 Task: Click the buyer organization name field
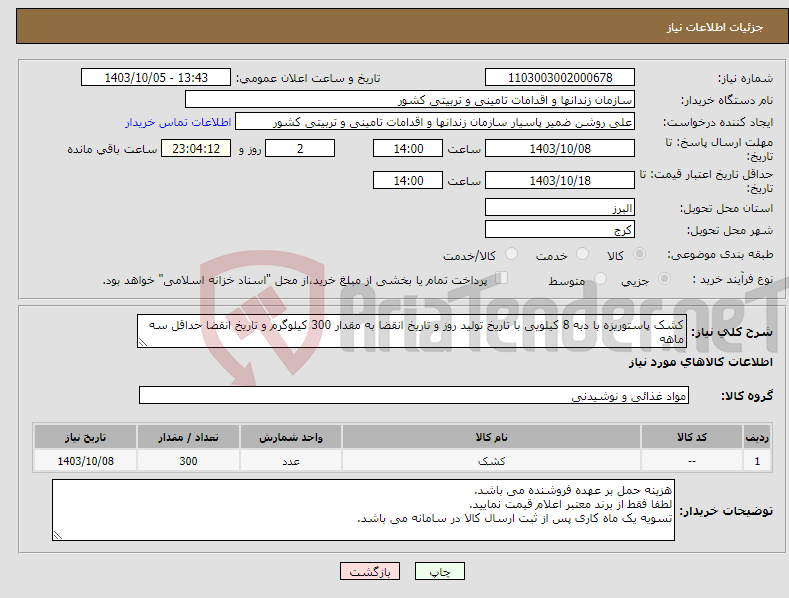(x=410, y=100)
